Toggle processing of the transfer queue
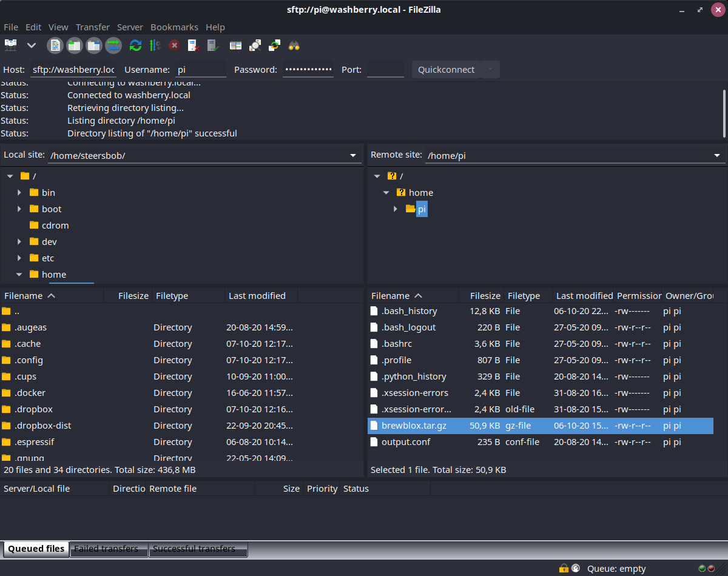The width and height of the screenshot is (728, 576). [x=155, y=45]
